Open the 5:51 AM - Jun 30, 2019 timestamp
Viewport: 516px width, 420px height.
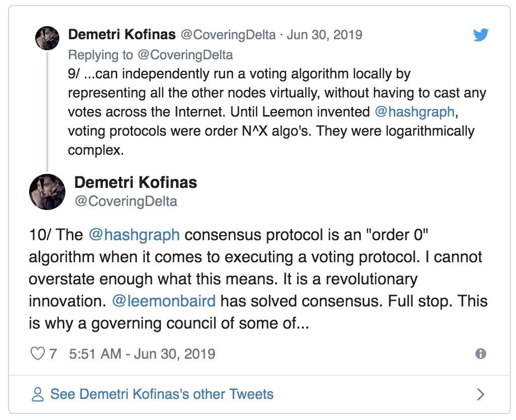point(142,354)
